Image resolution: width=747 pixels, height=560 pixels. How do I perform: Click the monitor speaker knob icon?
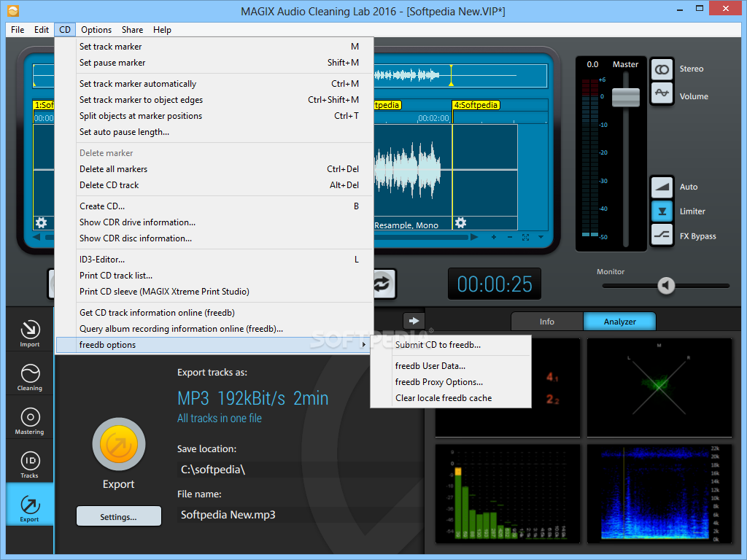click(666, 285)
